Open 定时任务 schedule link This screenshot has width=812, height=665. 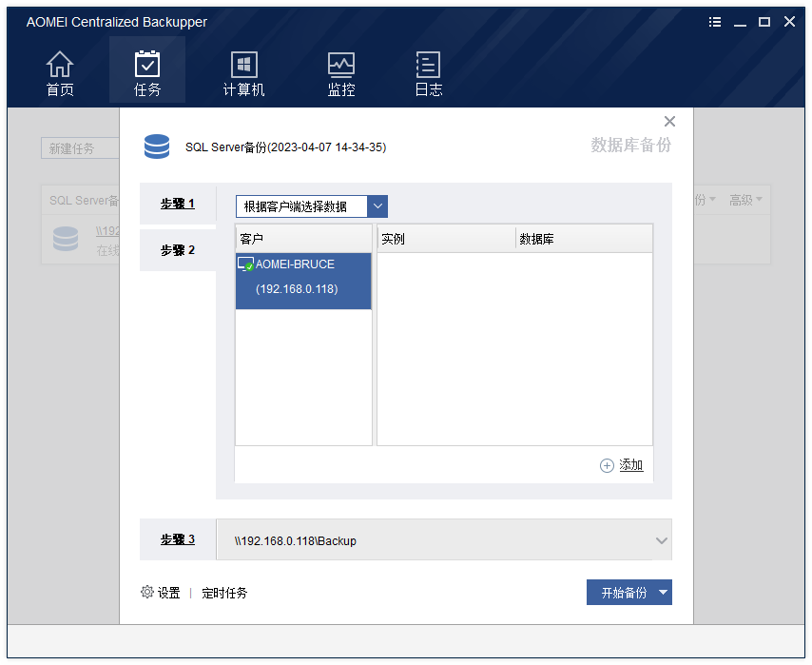pyautogui.click(x=224, y=593)
